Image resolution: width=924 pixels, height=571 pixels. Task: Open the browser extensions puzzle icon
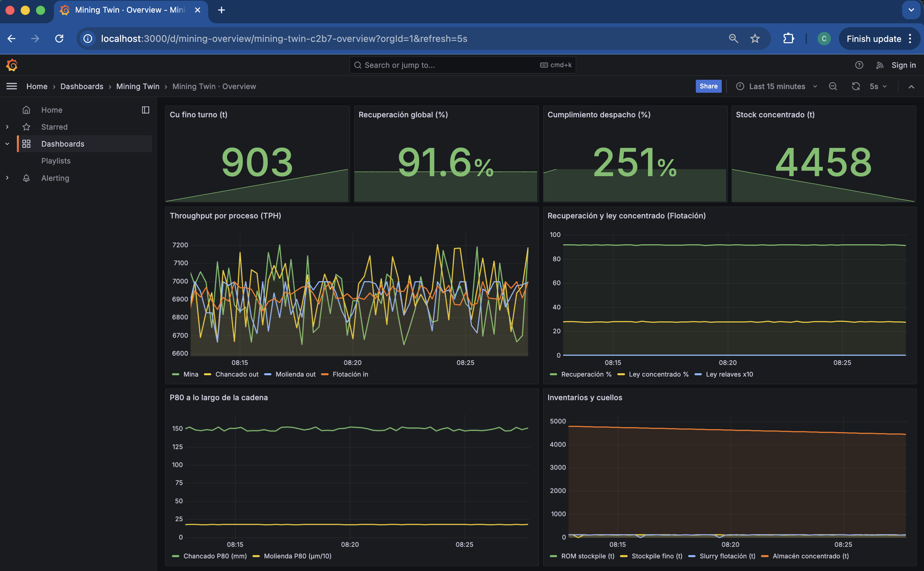point(788,39)
